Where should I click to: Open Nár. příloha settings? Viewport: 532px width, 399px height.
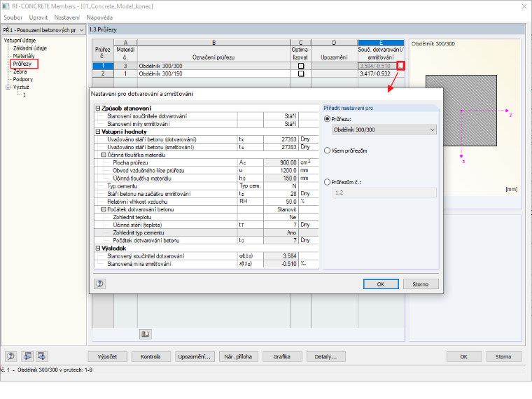[238, 356]
